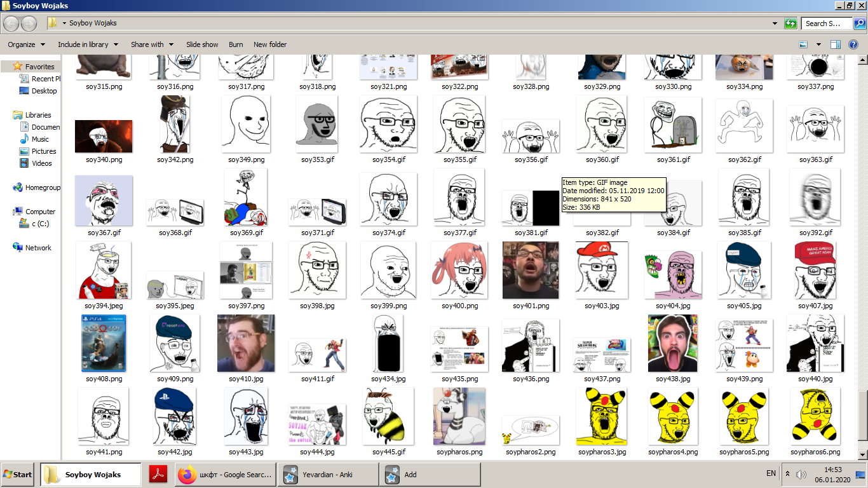
Task: Show hidden tray icons arrow
Action: (x=788, y=475)
